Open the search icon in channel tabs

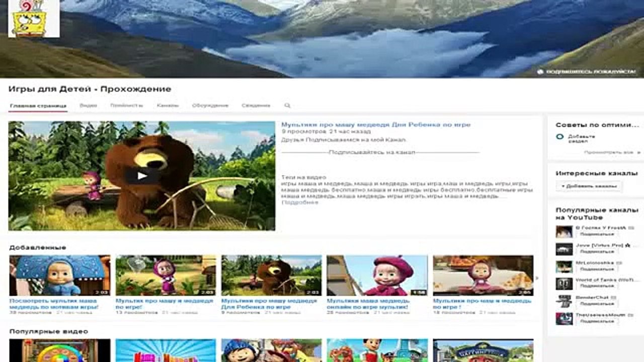tap(287, 106)
